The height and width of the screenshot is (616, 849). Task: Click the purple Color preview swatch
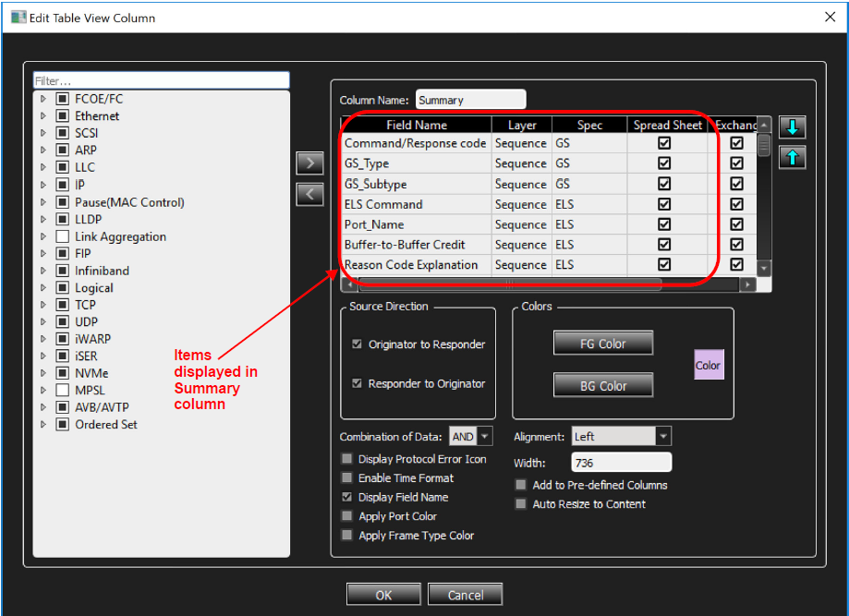709,365
